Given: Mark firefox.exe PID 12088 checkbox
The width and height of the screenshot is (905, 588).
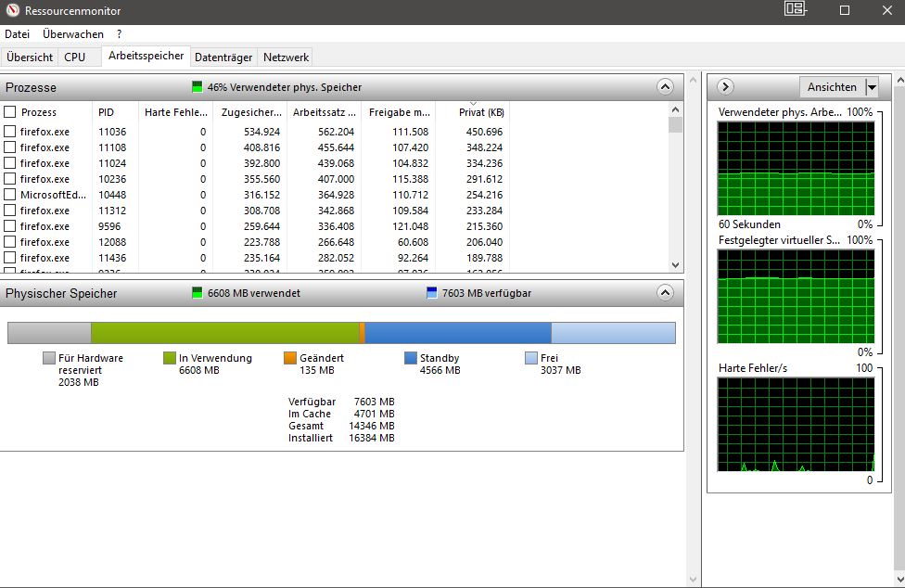Looking at the screenshot, I should click(x=10, y=242).
